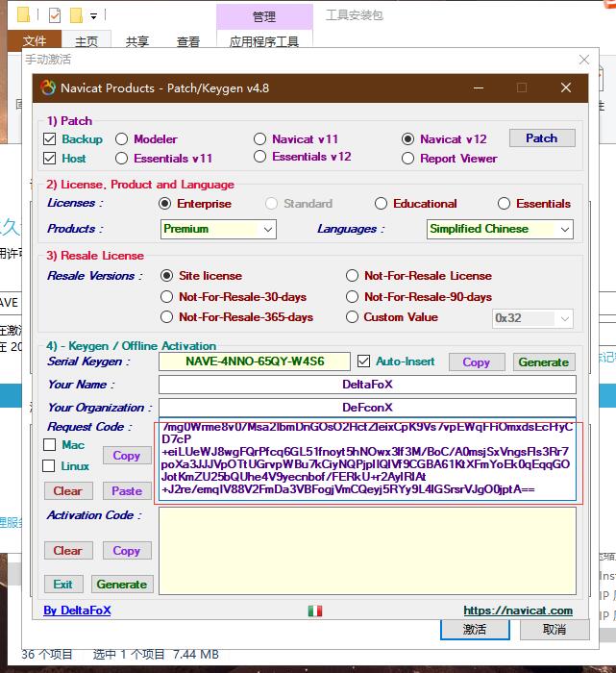Click the properties checkmark icon in Explorer
The height and width of the screenshot is (673, 616).
click(55, 15)
